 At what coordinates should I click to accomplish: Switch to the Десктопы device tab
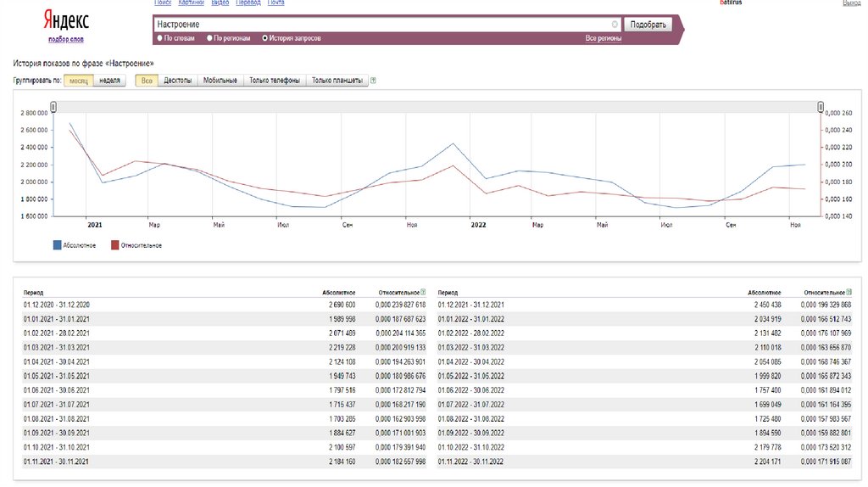click(177, 81)
